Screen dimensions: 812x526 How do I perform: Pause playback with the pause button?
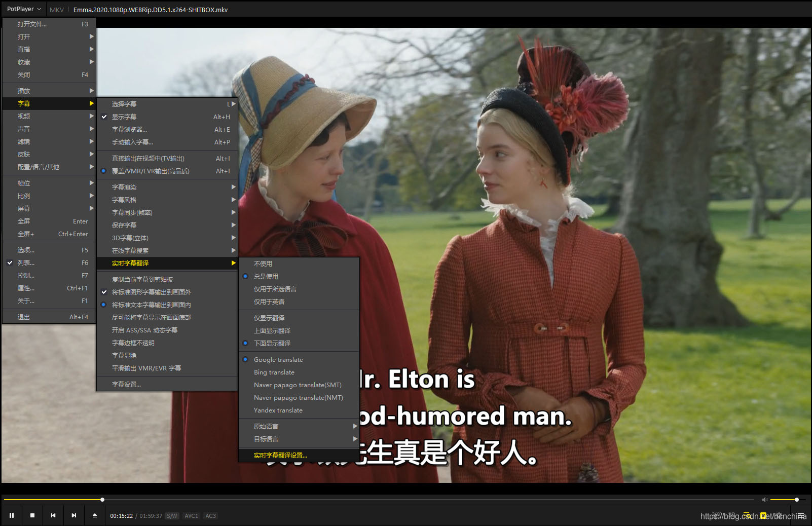(x=12, y=515)
